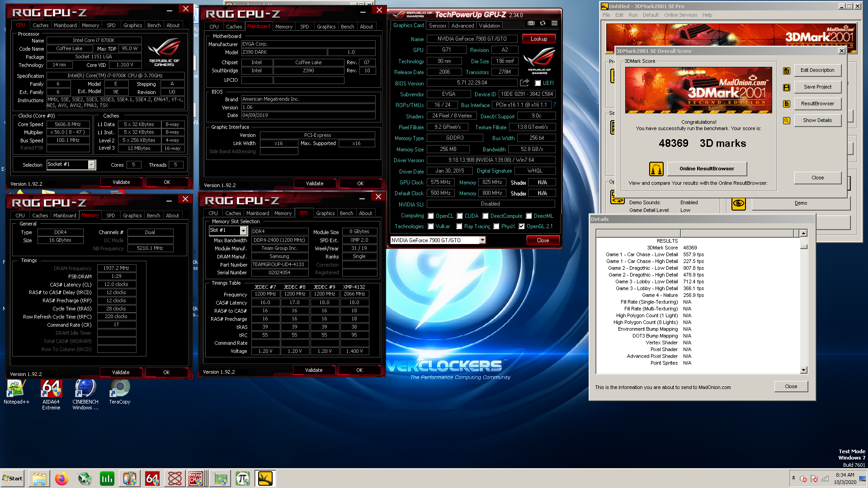868x488 pixels.
Task: Toggle the CUDA checkbox
Action: tap(460, 216)
